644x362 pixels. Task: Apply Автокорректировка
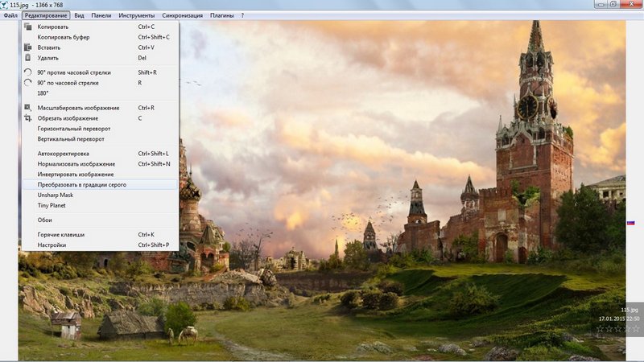click(100, 154)
